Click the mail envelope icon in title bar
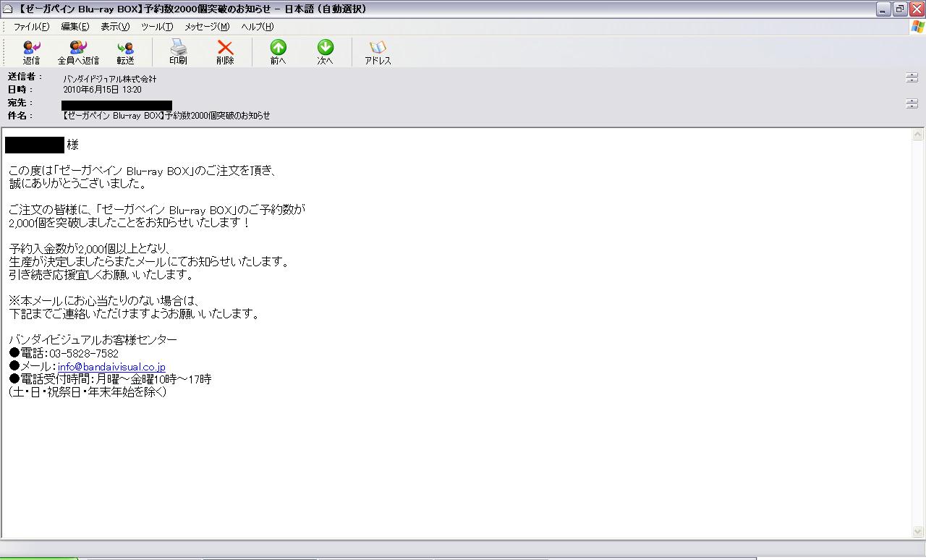The height and width of the screenshot is (560, 926). 8,9
